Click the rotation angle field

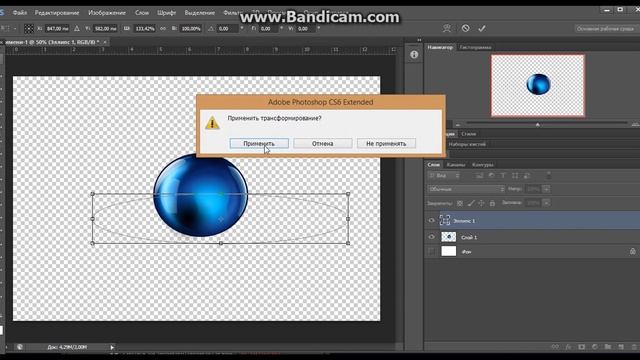coord(227,29)
